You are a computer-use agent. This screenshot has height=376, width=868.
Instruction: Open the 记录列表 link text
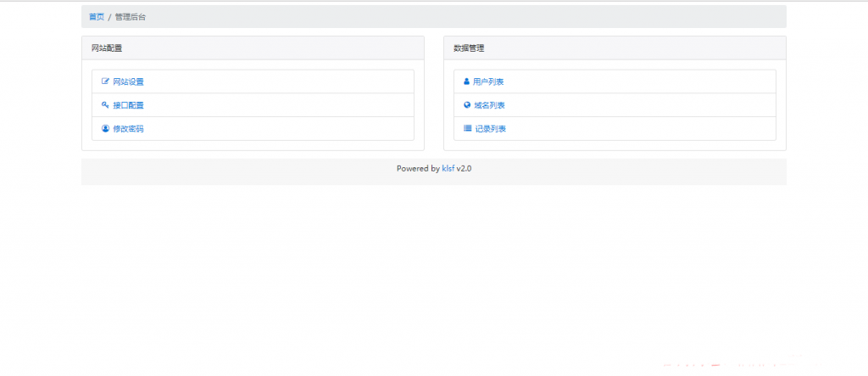coord(489,129)
